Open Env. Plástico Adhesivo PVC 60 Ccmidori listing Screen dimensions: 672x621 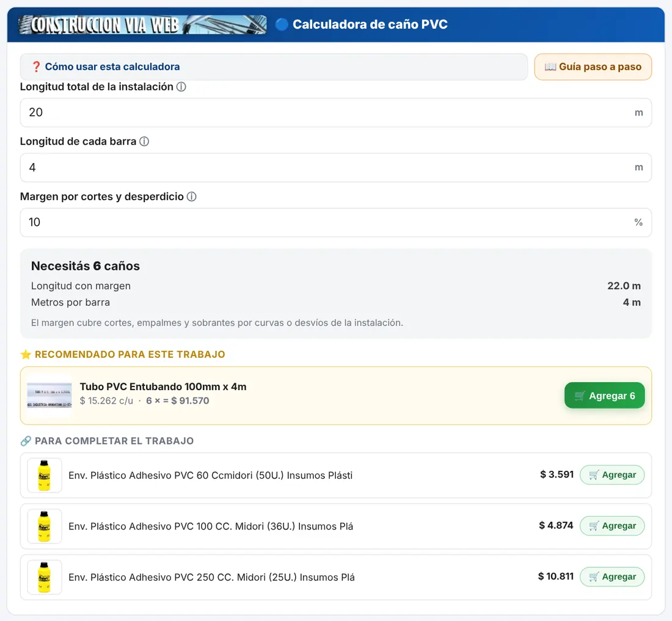tap(210, 476)
